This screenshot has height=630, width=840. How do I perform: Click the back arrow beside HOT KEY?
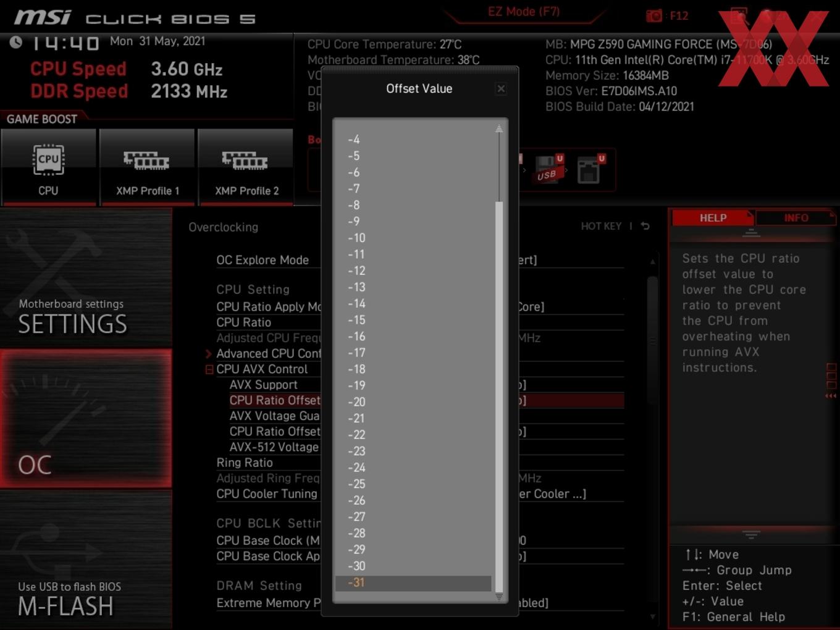point(645,226)
